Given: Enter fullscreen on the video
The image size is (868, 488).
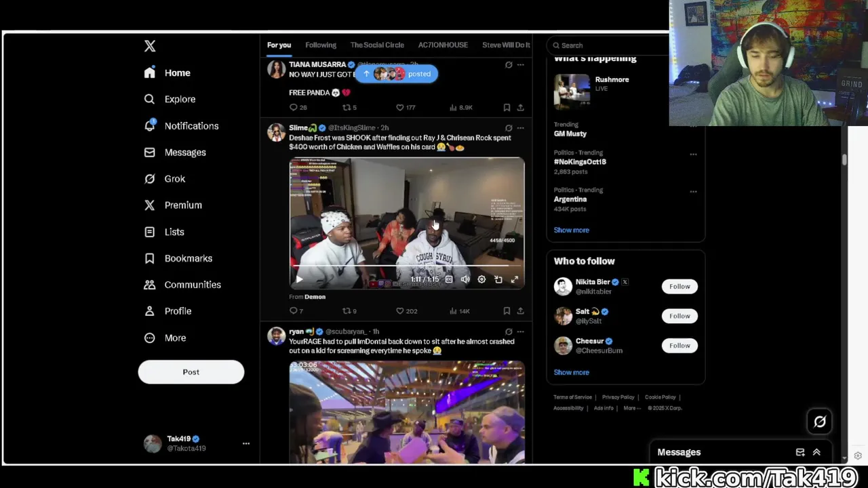Looking at the screenshot, I should click(515, 279).
